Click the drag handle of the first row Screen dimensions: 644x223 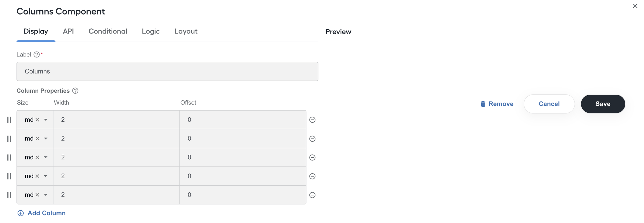point(9,120)
